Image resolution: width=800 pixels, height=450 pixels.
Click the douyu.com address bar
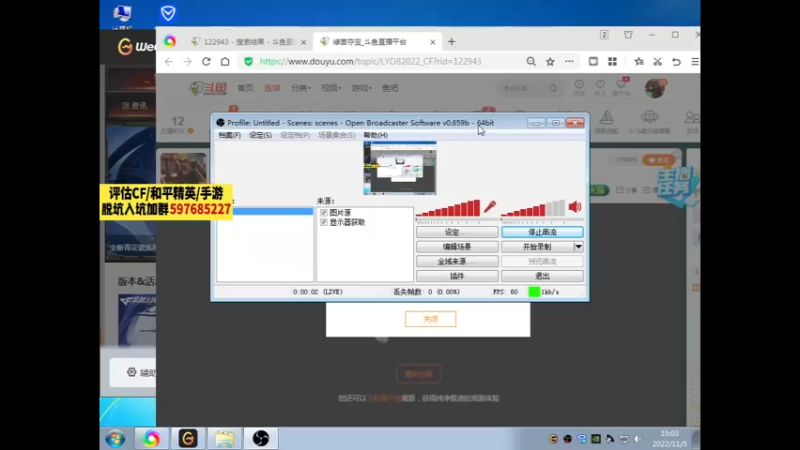click(x=370, y=62)
